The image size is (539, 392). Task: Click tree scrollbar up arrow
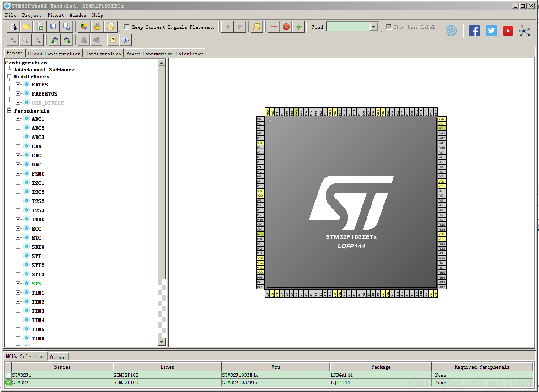click(162, 63)
